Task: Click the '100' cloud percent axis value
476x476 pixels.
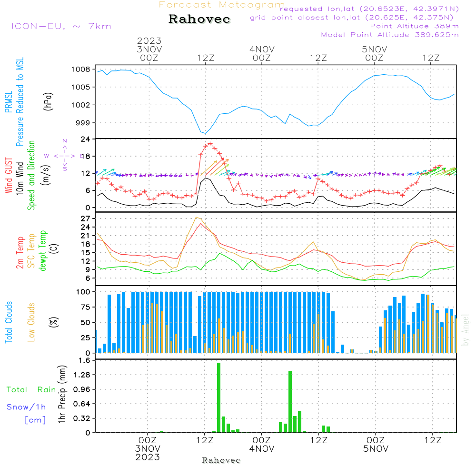Action: (x=83, y=292)
